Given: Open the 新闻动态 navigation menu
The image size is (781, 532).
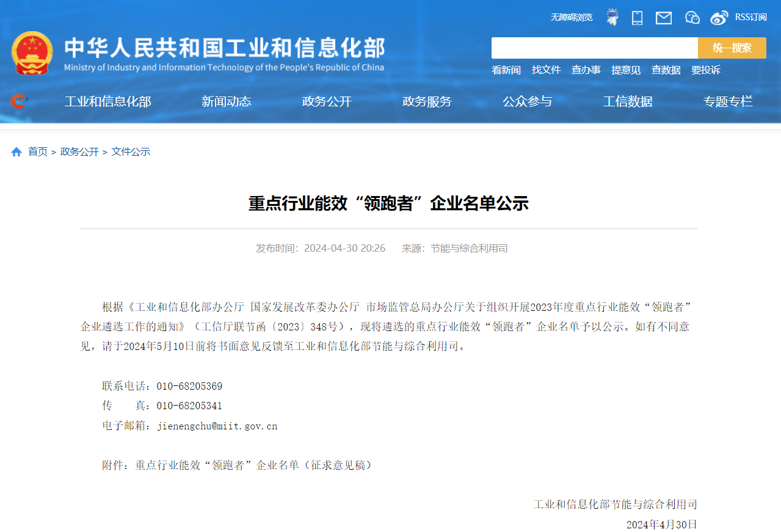Looking at the screenshot, I should click(x=227, y=101).
